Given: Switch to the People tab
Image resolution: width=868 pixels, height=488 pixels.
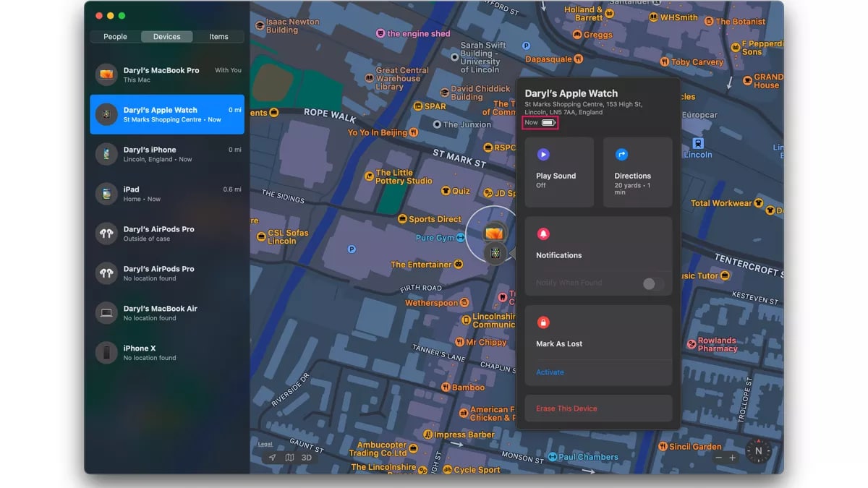Looking at the screenshot, I should click(x=115, y=37).
